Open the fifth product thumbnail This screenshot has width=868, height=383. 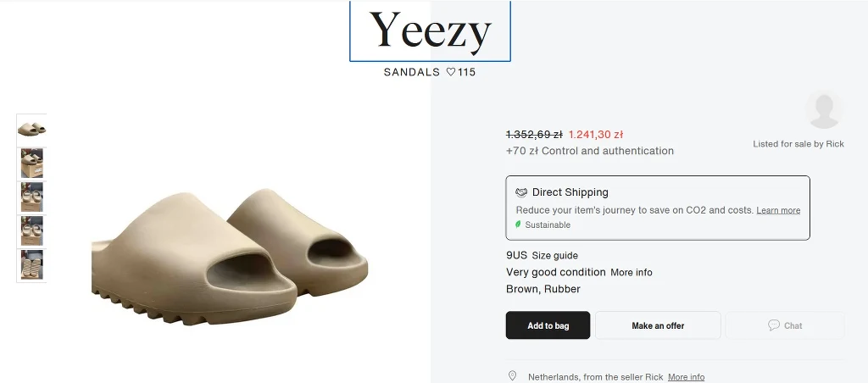click(x=31, y=264)
